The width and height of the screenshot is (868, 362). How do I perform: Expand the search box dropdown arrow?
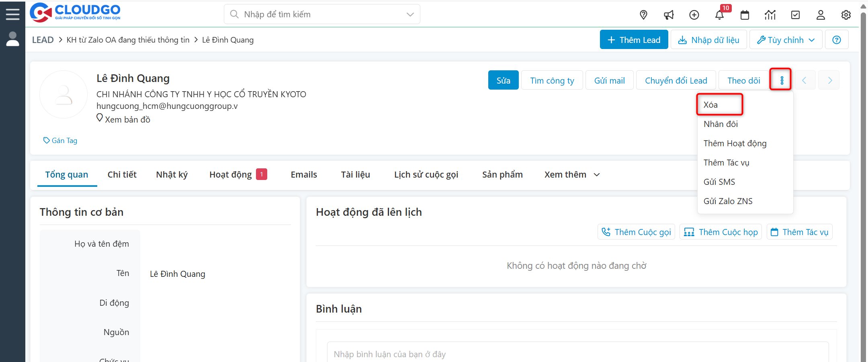click(x=410, y=14)
